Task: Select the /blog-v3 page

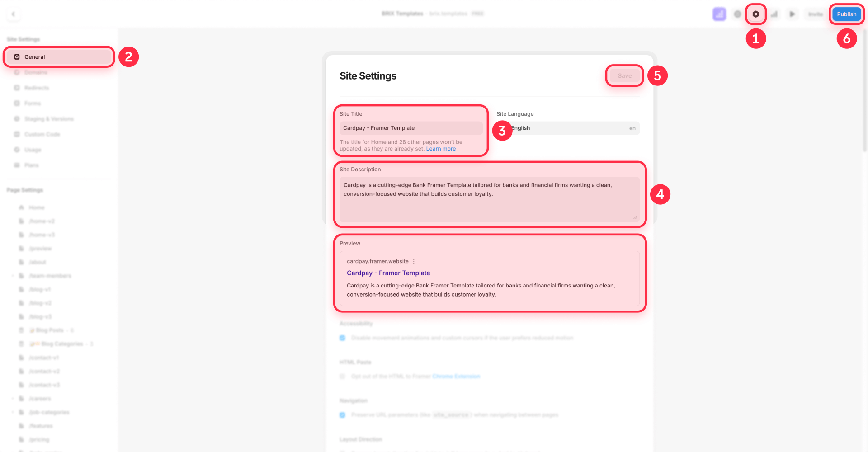Action: click(40, 317)
